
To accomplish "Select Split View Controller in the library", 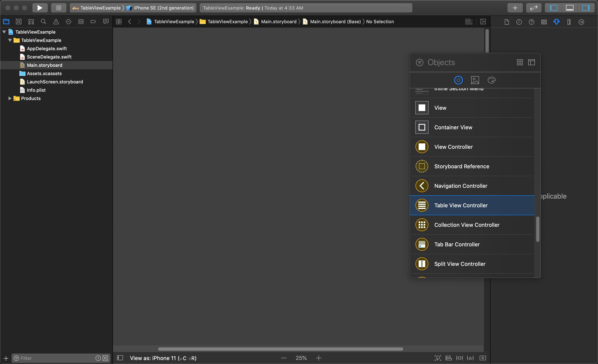I will 472,264.
